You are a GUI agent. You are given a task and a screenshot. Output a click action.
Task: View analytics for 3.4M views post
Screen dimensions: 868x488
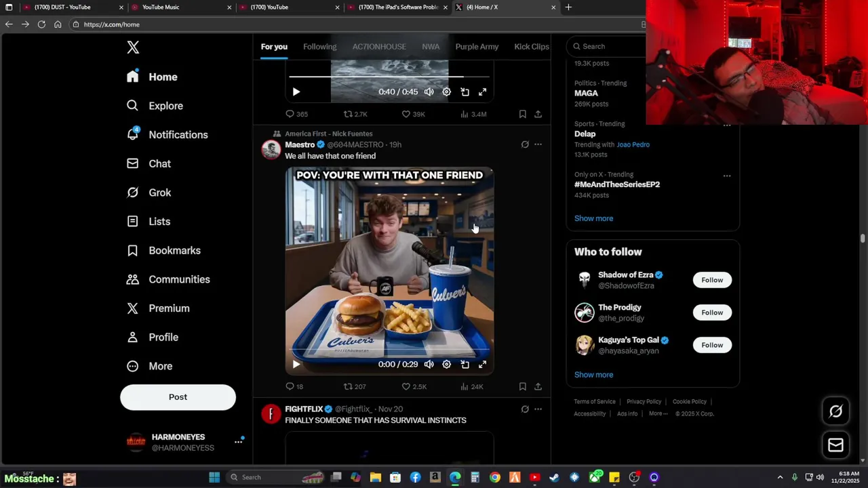(473, 114)
